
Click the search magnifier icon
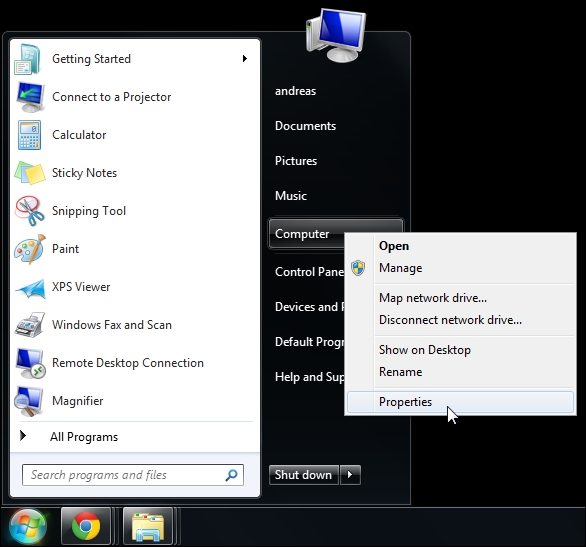click(x=231, y=475)
